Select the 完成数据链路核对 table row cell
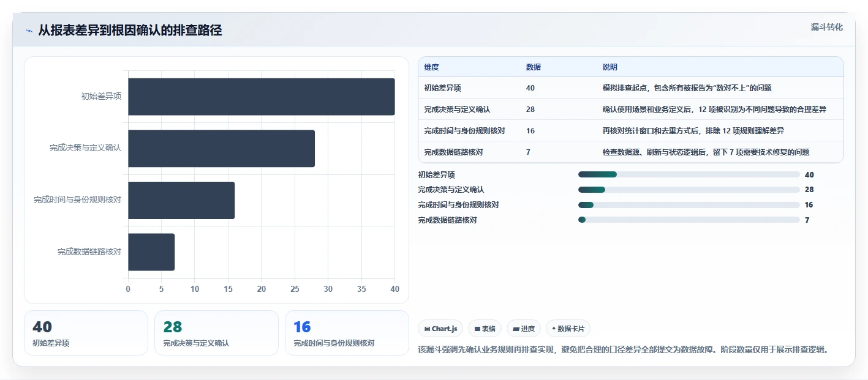Image resolution: width=868 pixels, height=380 pixels. coord(453,152)
